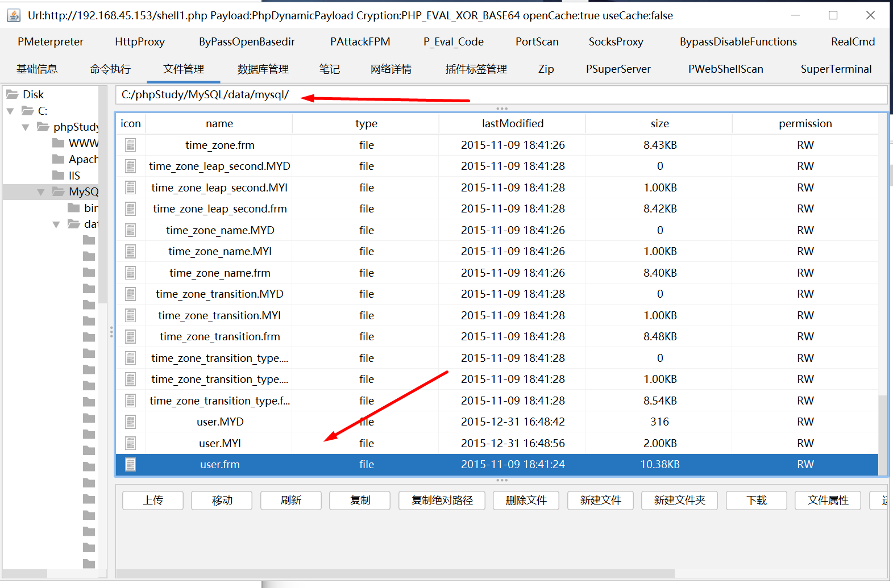
Task: Click the file table vertical scrollbar thumb
Action: click(882, 435)
